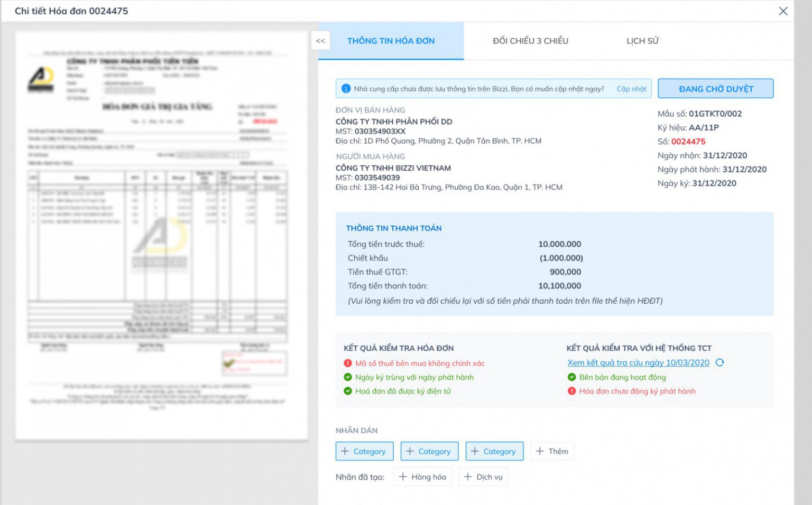The image size is (812, 505).
Task: Select the 'THÔNG TIN HÓA ĐƠN' tab
Action: coord(390,40)
